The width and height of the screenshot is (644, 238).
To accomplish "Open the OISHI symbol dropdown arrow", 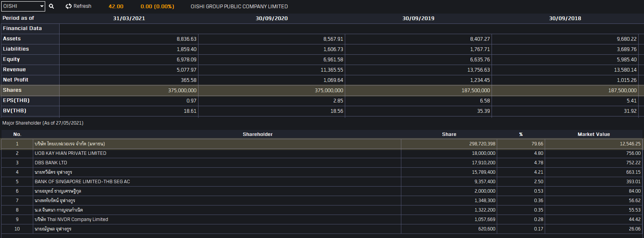I will click(x=42, y=6).
